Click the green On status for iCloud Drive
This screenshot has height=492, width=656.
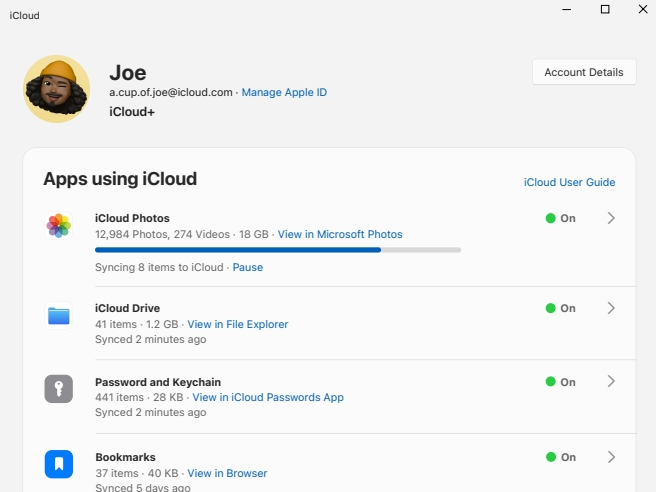(x=561, y=308)
